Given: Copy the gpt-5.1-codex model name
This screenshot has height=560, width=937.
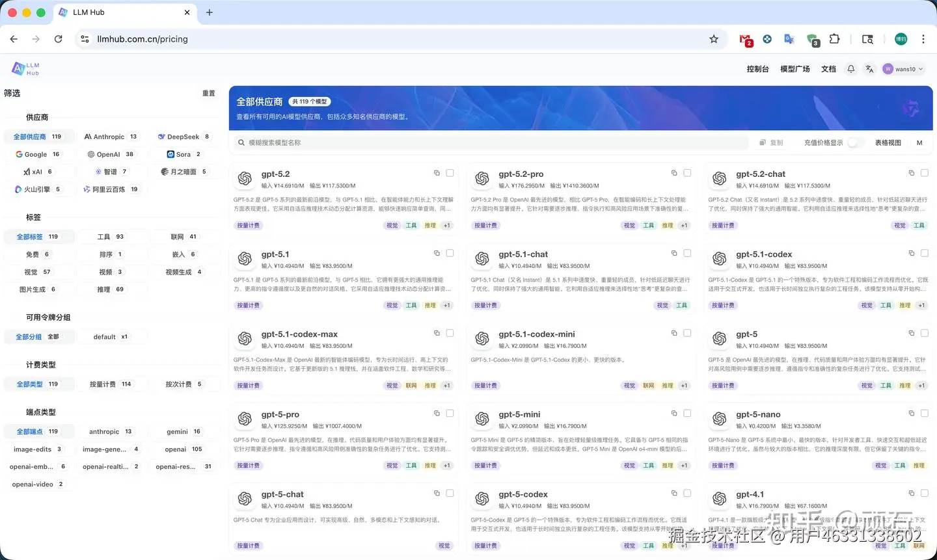Looking at the screenshot, I should click(x=912, y=253).
